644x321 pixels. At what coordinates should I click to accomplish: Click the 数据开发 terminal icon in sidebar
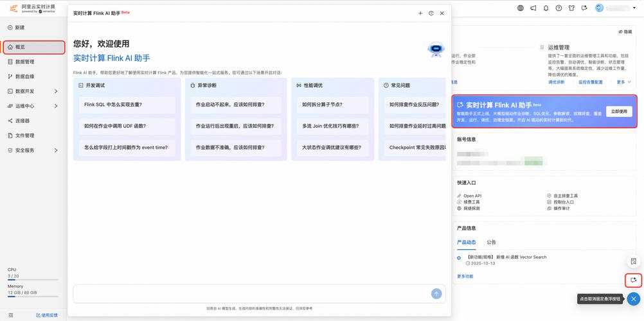click(10, 91)
